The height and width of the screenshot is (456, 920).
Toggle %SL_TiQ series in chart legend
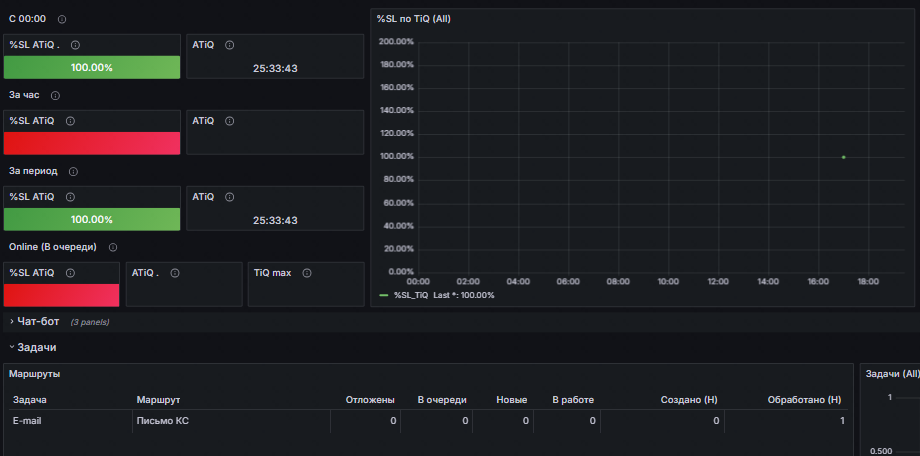411,295
